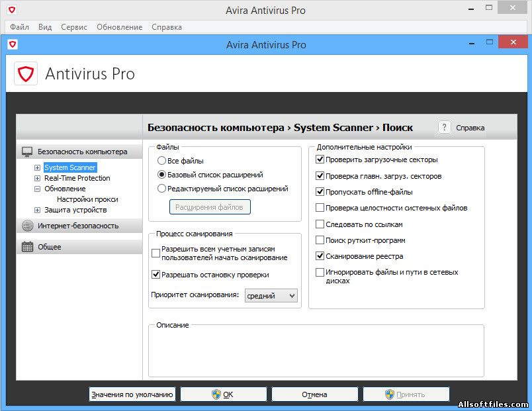The width and height of the screenshot is (532, 411).
Task: Click the Avira icon in the outer window title bar
Action: click(12, 10)
